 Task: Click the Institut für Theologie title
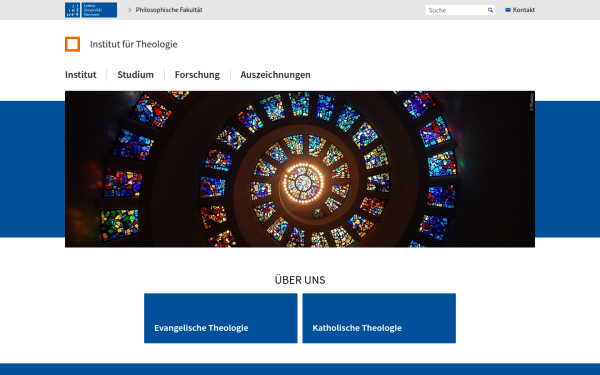[x=134, y=44]
